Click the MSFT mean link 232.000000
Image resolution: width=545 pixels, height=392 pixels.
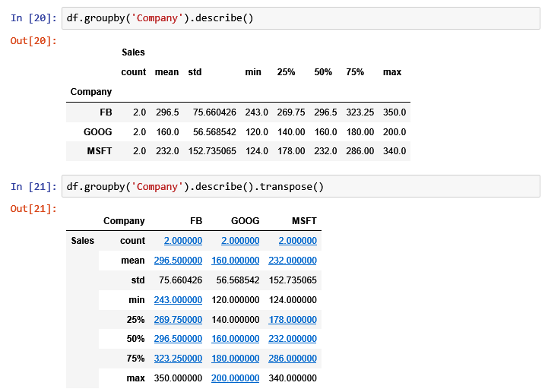[x=293, y=261]
